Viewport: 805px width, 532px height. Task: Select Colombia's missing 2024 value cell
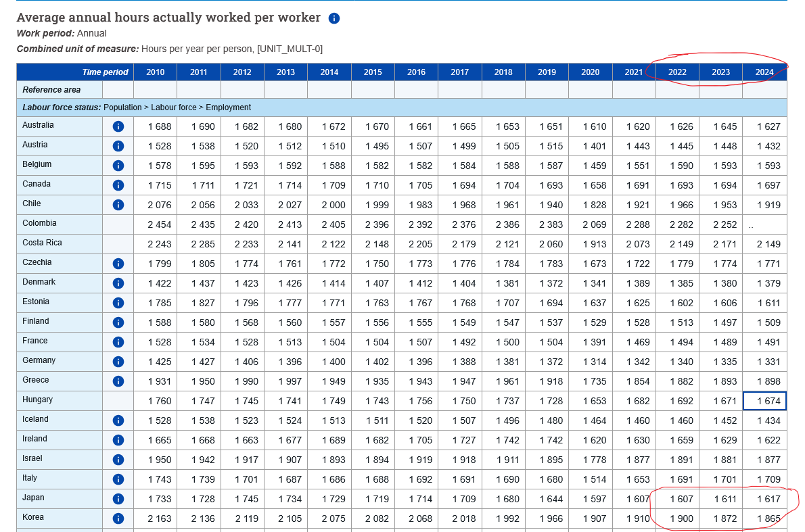pyautogui.click(x=764, y=224)
